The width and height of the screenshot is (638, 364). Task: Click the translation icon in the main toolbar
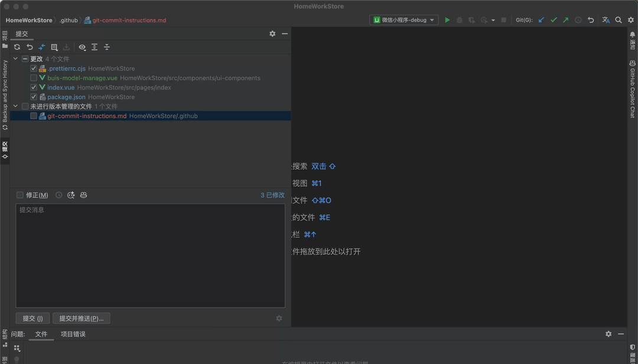coord(605,19)
